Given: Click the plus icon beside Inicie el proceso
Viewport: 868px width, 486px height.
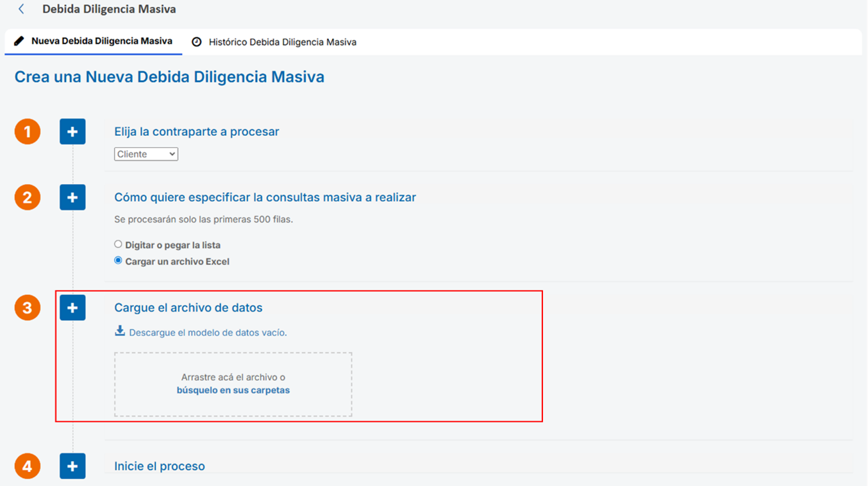Looking at the screenshot, I should 72,465.
